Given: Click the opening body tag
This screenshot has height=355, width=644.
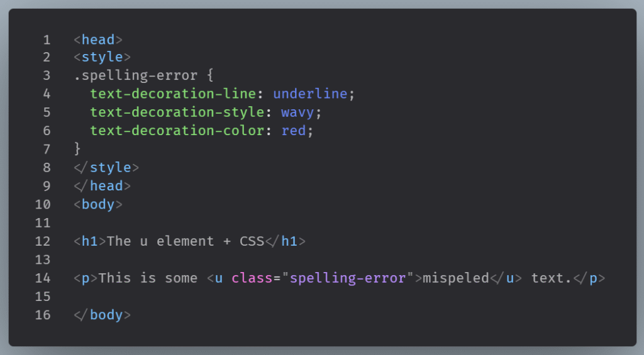Looking at the screenshot, I should (97, 204).
